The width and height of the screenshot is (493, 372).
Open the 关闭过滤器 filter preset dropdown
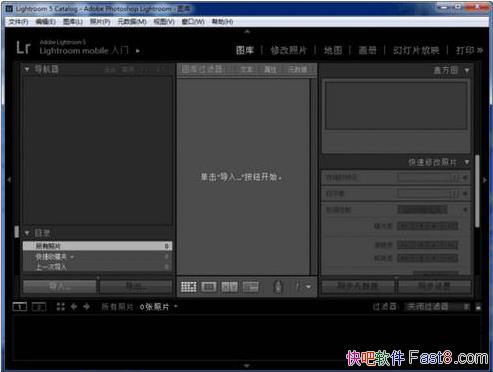(x=436, y=307)
